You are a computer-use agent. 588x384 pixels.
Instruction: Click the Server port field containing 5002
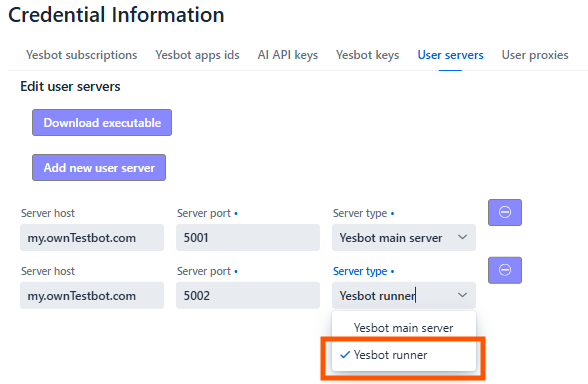(x=248, y=295)
